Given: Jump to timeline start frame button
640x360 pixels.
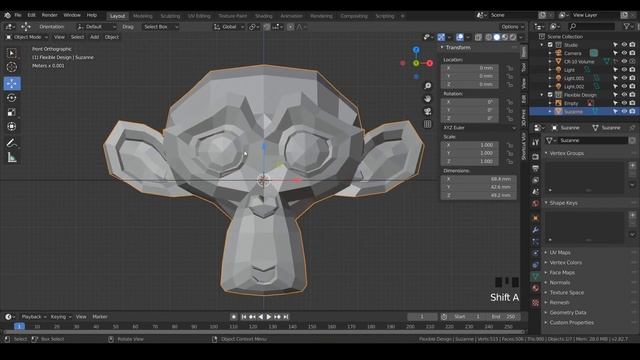Looking at the screenshot, I should click(x=244, y=317).
